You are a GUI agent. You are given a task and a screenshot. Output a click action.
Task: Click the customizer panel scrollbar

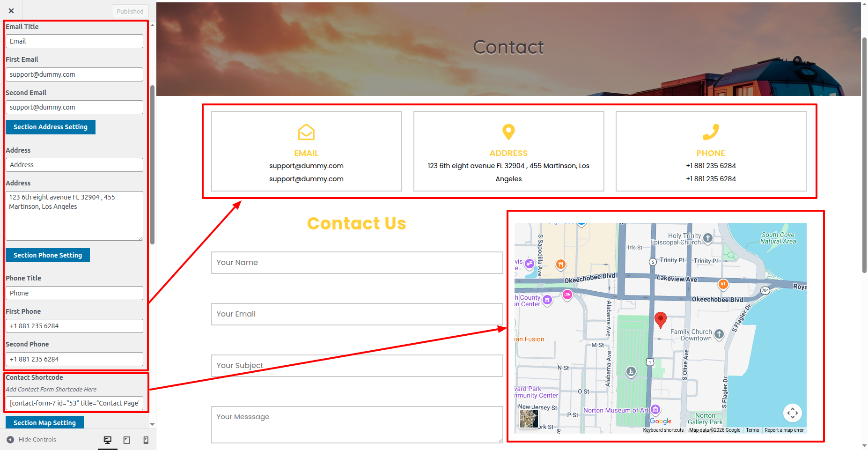pos(152,164)
